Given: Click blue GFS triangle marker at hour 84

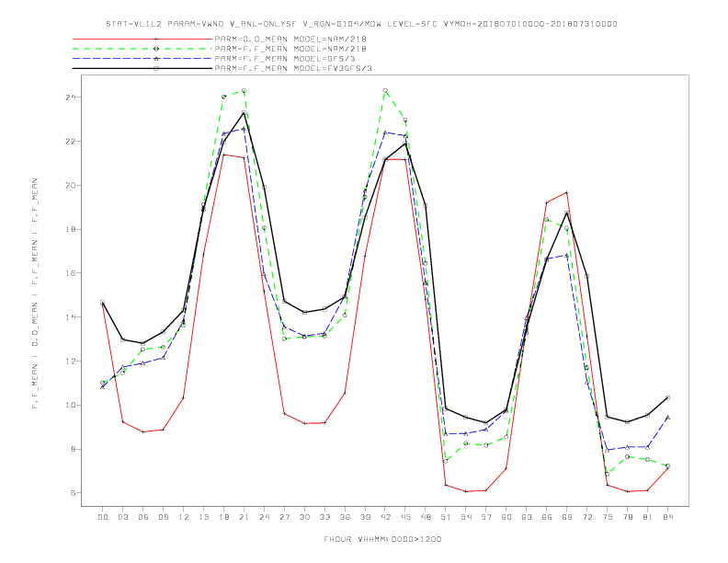Looking at the screenshot, I should [667, 418].
